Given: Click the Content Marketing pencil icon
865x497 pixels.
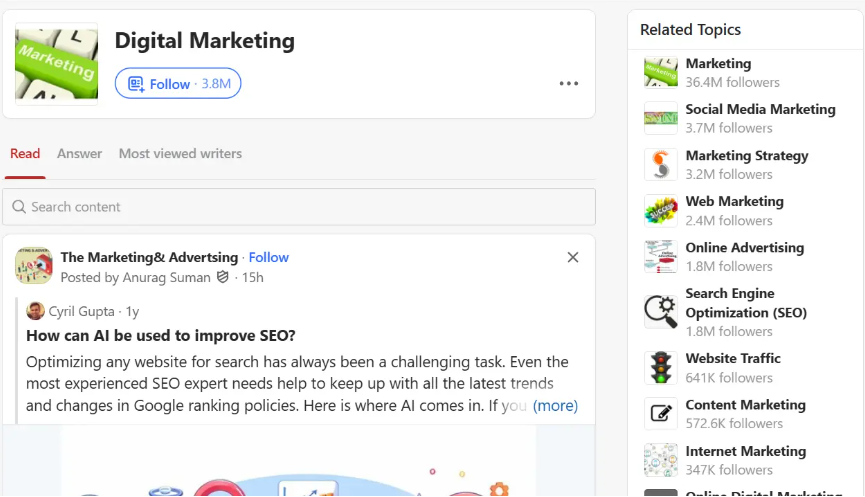Looking at the screenshot, I should (661, 414).
